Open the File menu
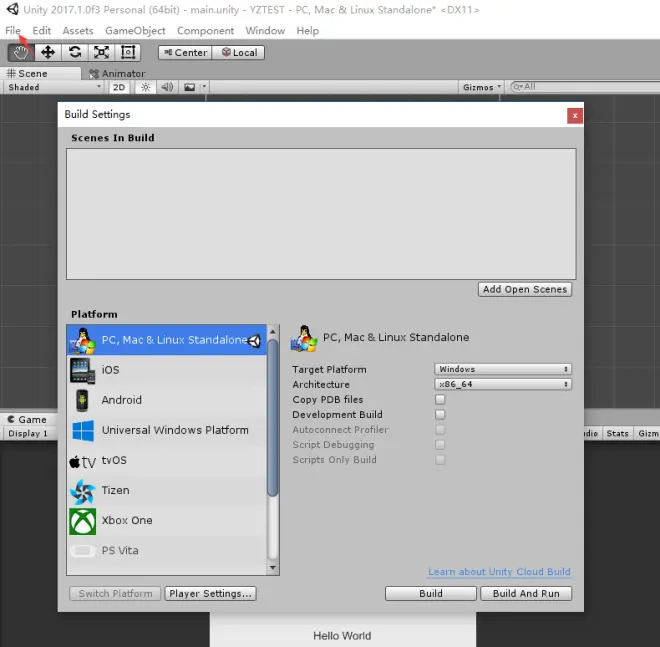The width and height of the screenshot is (660, 647). pyautogui.click(x=13, y=31)
